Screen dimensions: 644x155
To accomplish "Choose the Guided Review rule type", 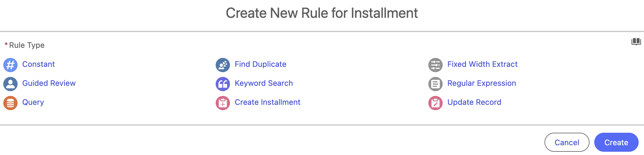I will click(x=49, y=83).
